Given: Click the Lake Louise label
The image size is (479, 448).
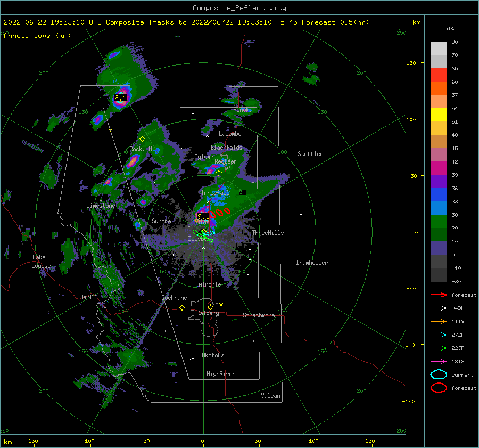Looking at the screenshot, I should click(x=41, y=262).
